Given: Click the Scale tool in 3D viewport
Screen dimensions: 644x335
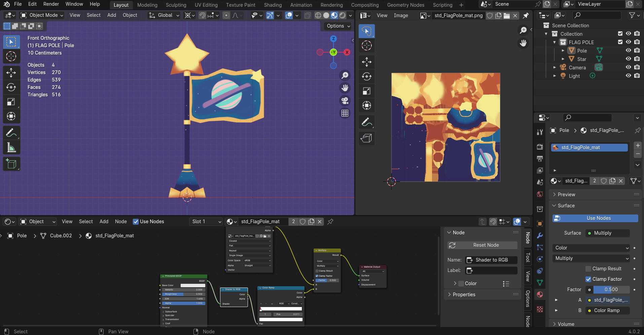Looking at the screenshot, I should point(11,102).
